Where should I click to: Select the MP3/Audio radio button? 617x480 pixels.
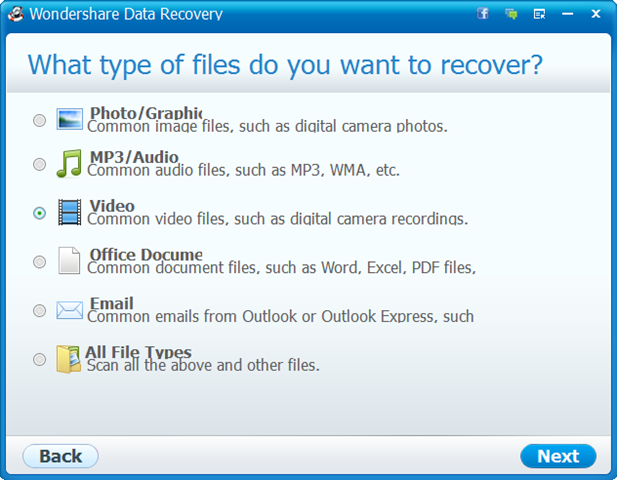tap(39, 164)
